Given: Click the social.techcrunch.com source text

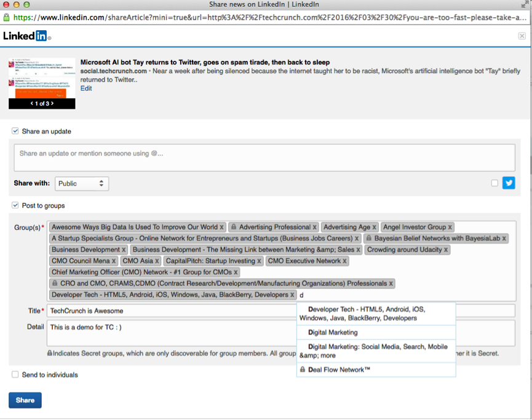Looking at the screenshot, I should [114, 71].
